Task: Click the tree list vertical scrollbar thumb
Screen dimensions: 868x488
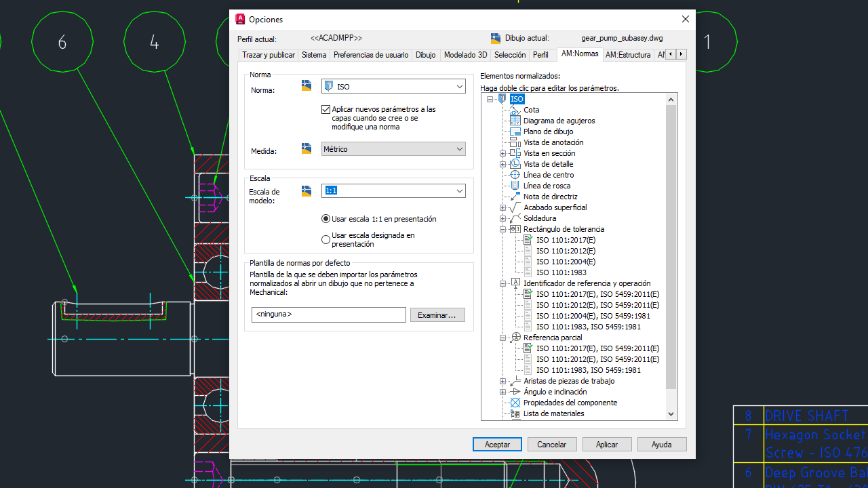Action: [x=671, y=247]
